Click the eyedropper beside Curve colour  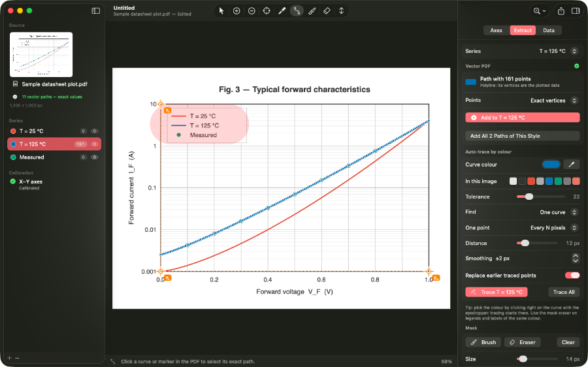572,164
